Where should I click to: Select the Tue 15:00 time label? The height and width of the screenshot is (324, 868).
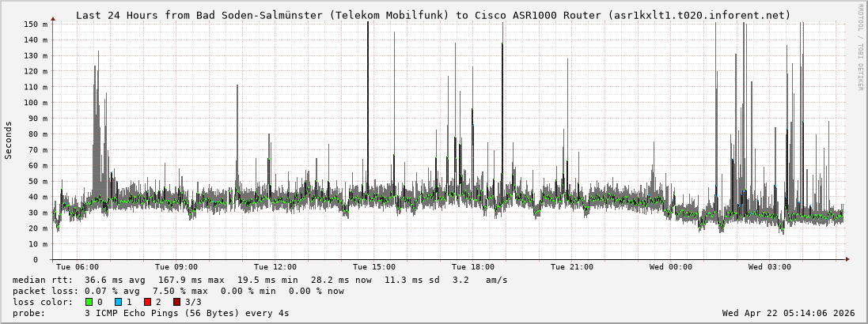374,267
